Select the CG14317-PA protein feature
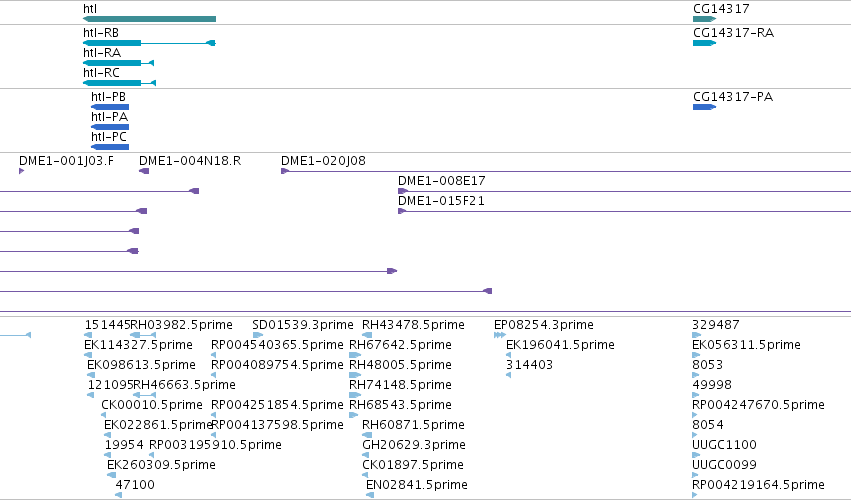 pos(704,107)
